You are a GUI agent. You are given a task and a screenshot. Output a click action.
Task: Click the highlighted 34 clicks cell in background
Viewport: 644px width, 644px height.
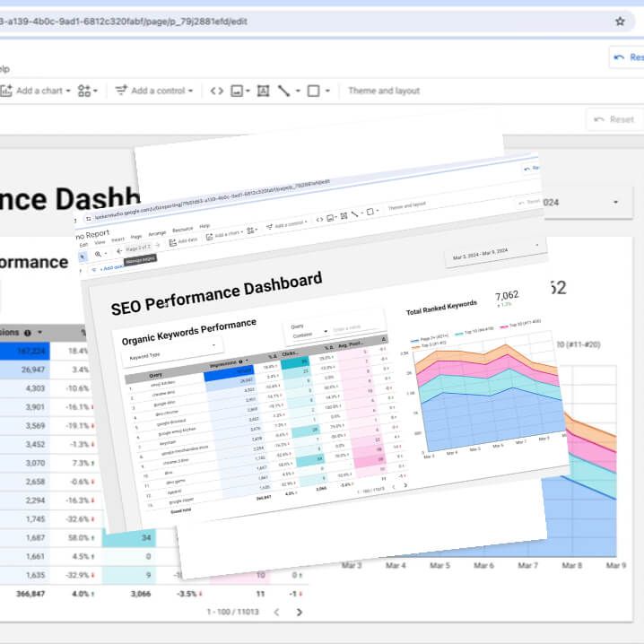coord(129,537)
